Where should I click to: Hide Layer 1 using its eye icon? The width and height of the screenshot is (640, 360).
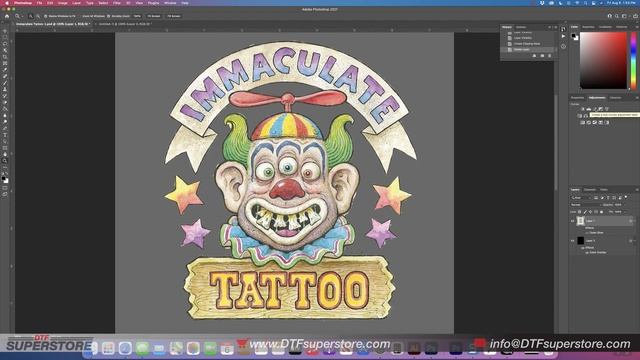point(573,221)
